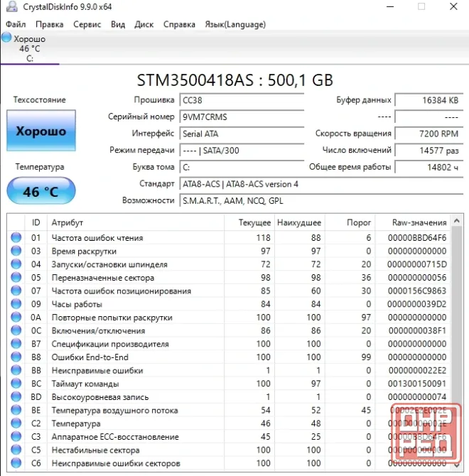Click the Число включений value 14577 раз

pos(429,151)
